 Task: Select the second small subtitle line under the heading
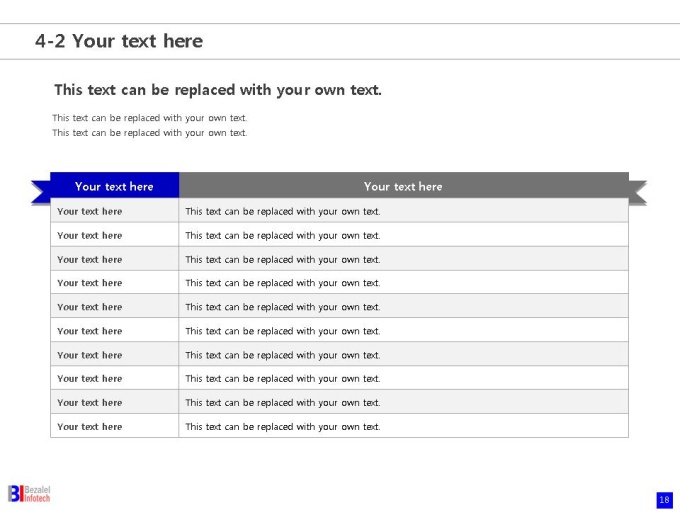(150, 133)
